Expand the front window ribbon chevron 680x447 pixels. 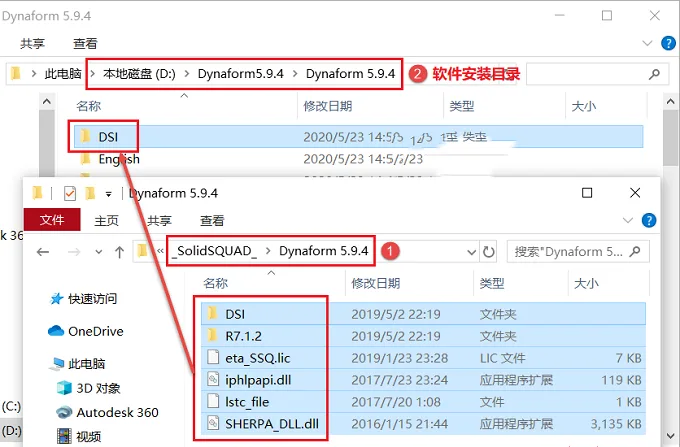628,220
